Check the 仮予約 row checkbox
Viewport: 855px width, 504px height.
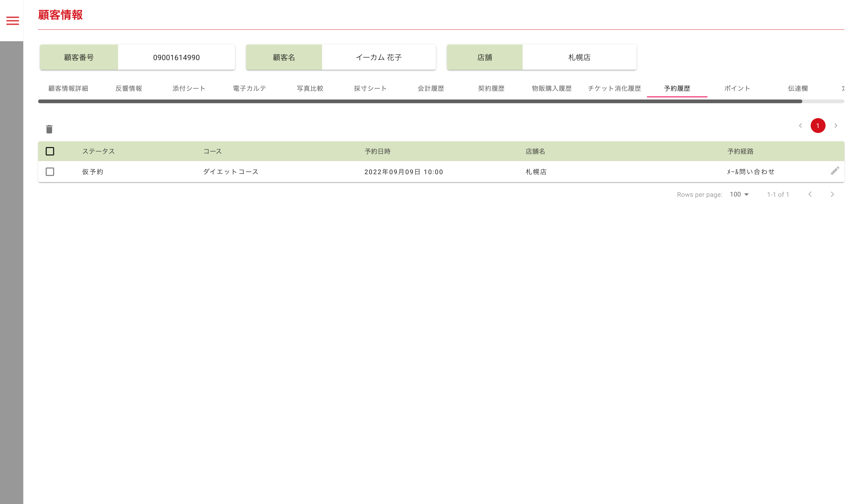[50, 171]
